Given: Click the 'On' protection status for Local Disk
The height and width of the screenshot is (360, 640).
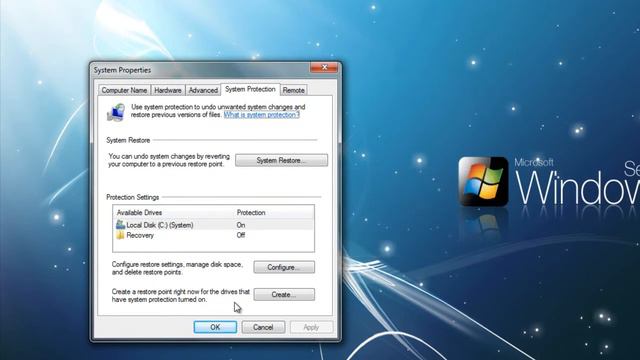Looking at the screenshot, I should pos(241,225).
